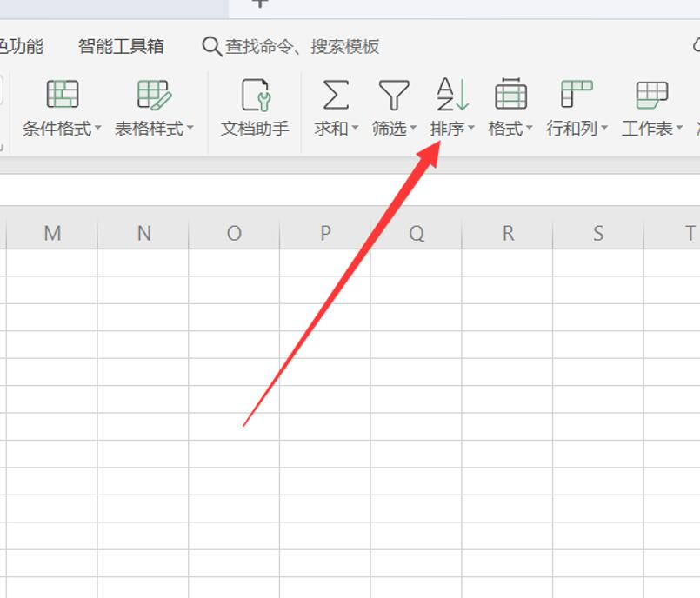Screen dimensions: 700x598
Task: Click the Conditional Formatting (条件格式) icon
Action: [x=62, y=94]
